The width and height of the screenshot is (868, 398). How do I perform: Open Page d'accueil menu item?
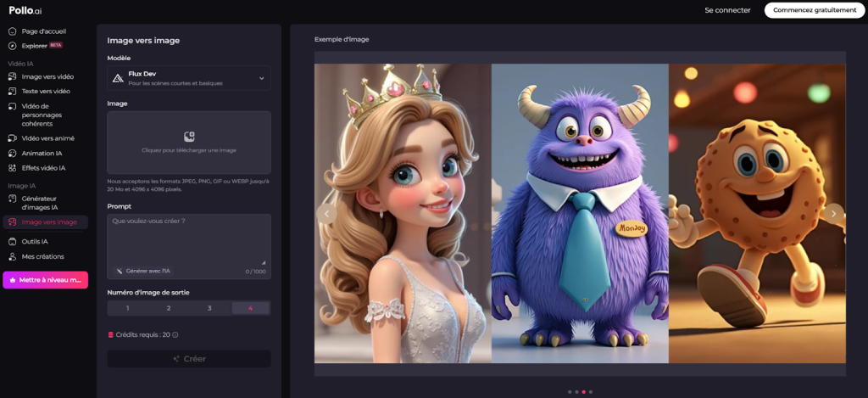coord(44,31)
